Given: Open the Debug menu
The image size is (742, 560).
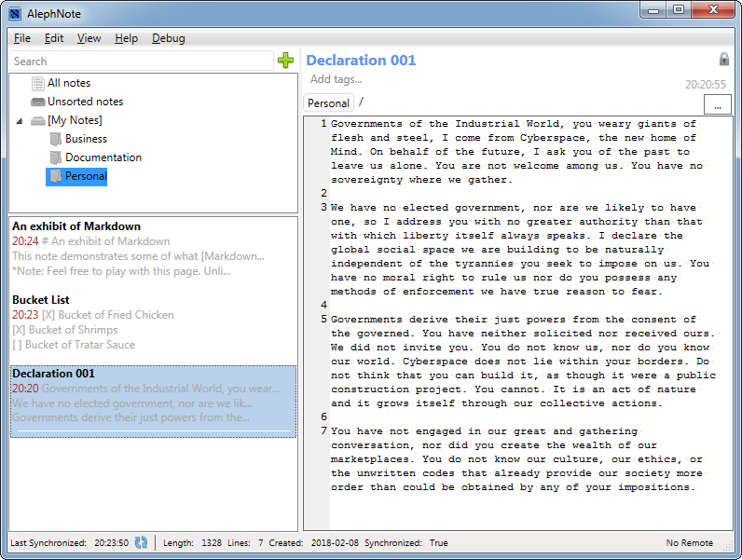Looking at the screenshot, I should [168, 38].
